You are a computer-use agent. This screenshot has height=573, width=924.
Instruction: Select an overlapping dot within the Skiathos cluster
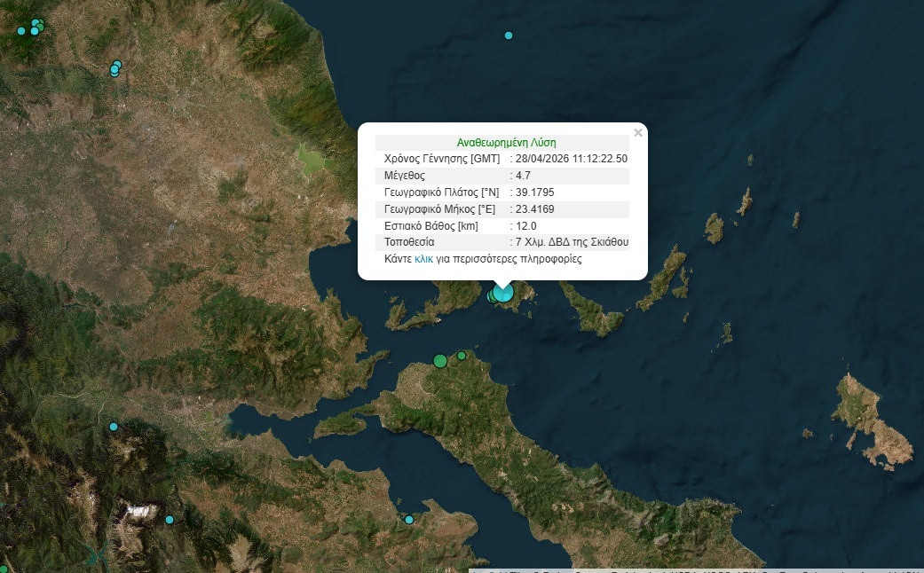(491, 297)
